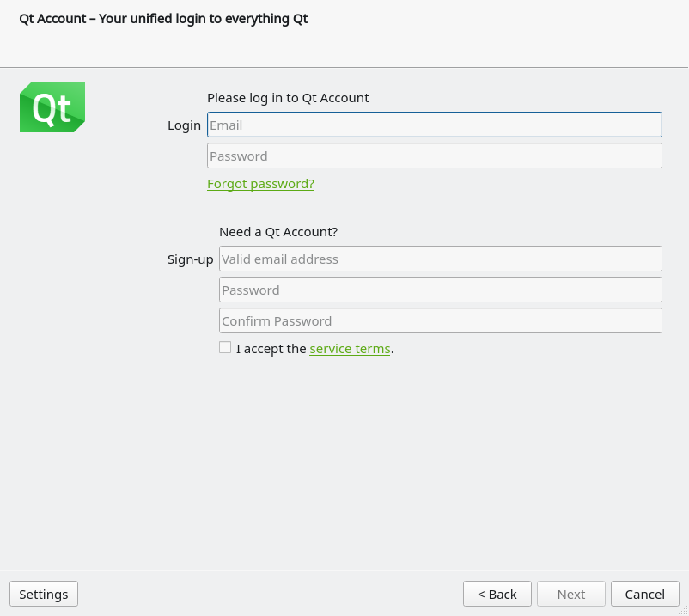Click the green Qt logo icon

coord(52,107)
